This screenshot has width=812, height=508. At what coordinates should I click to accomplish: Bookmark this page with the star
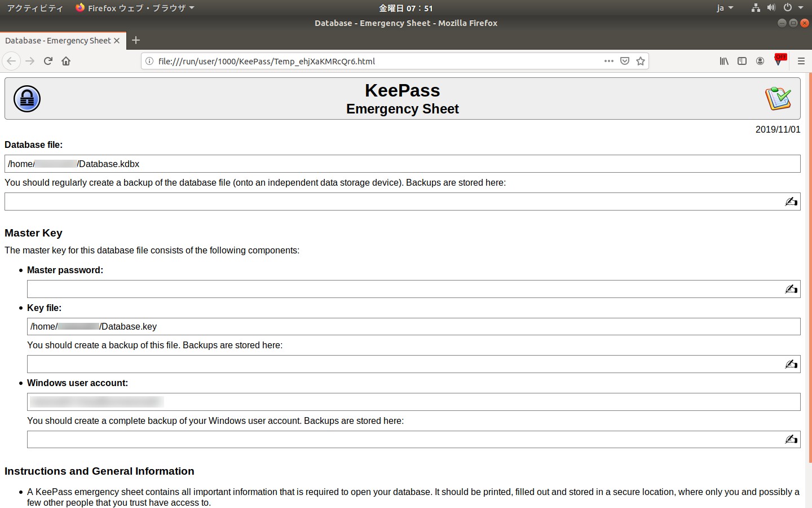pyautogui.click(x=641, y=61)
